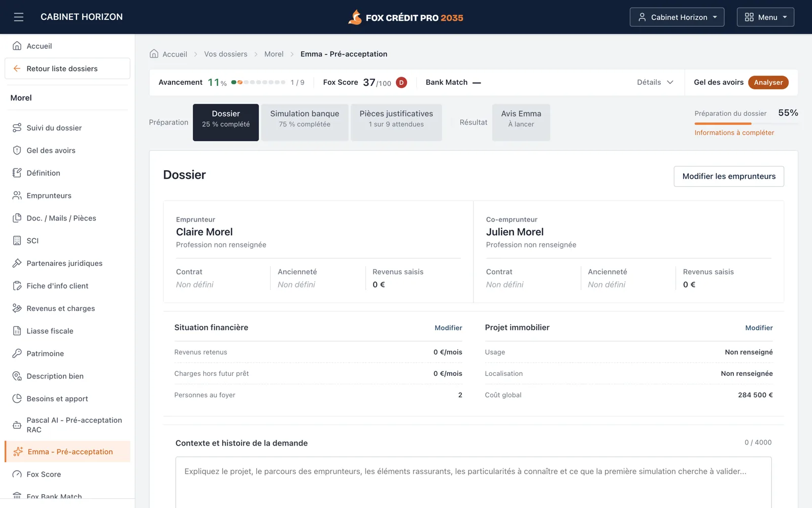
Task: Click the Analyser button
Action: 768,82
